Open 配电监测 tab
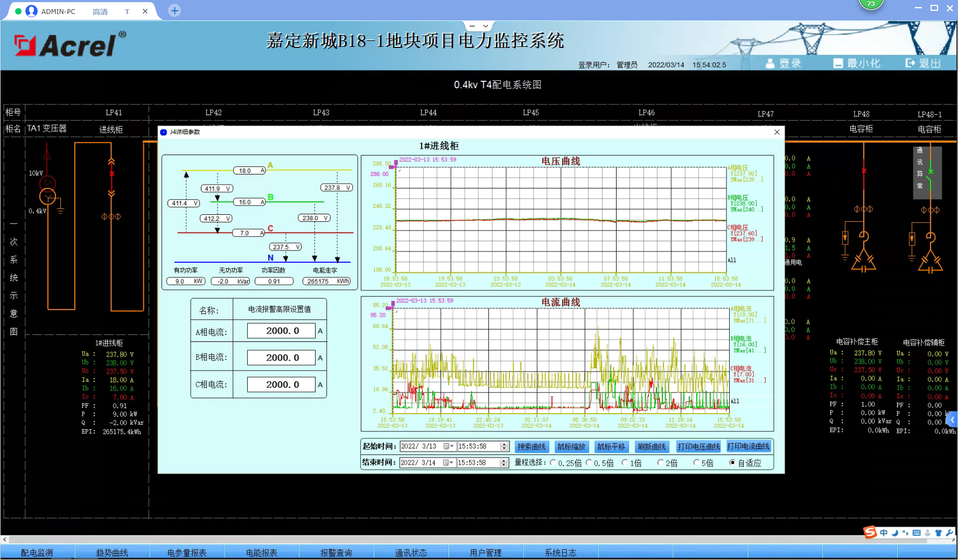The width and height of the screenshot is (958, 560). pyautogui.click(x=37, y=552)
